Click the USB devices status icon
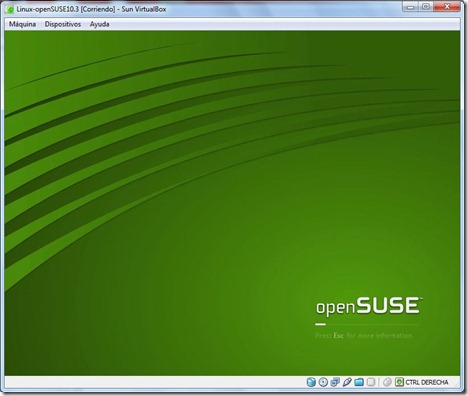The width and height of the screenshot is (468, 396). pos(347,382)
